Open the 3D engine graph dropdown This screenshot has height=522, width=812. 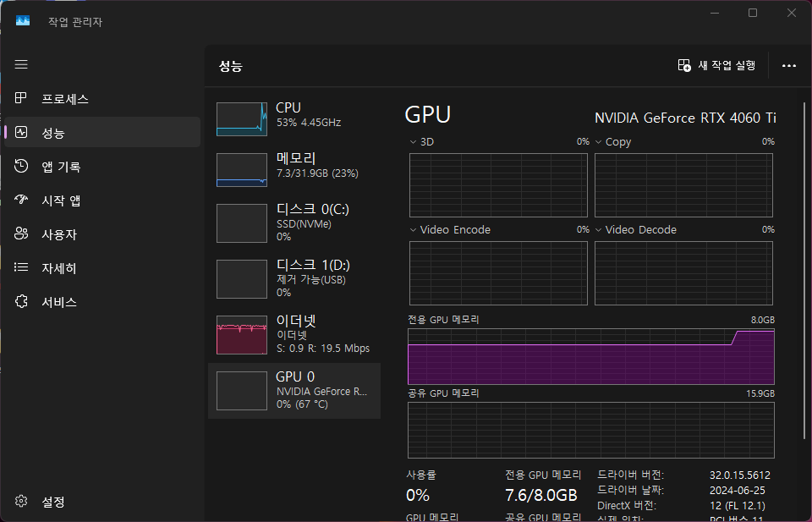414,142
